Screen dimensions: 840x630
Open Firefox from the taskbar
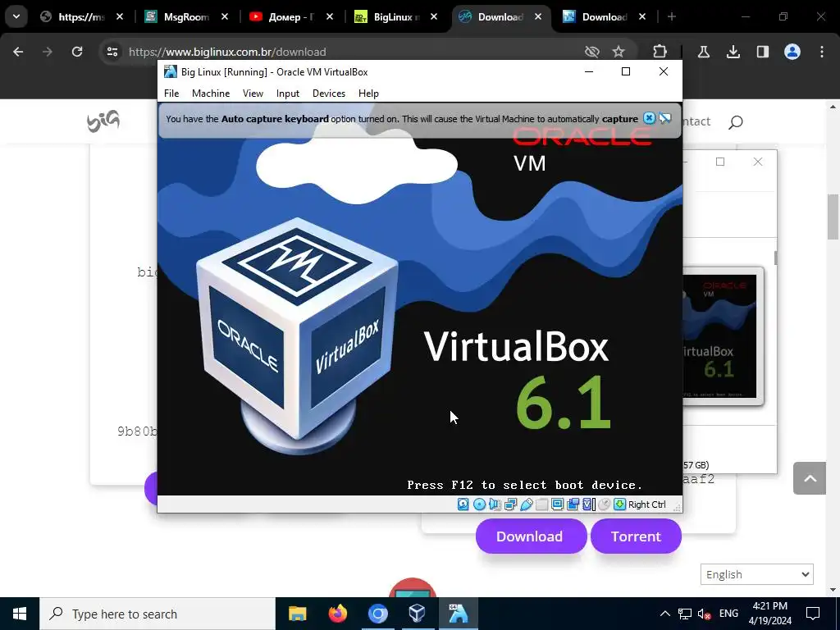pyautogui.click(x=337, y=614)
